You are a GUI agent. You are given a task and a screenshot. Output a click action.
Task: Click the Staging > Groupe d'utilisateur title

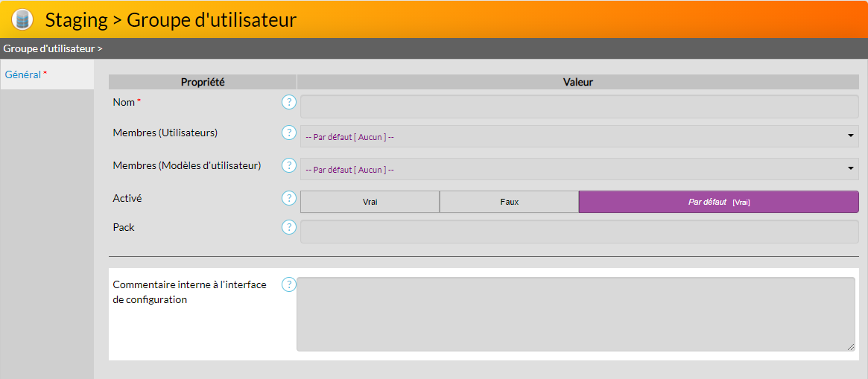click(x=171, y=19)
